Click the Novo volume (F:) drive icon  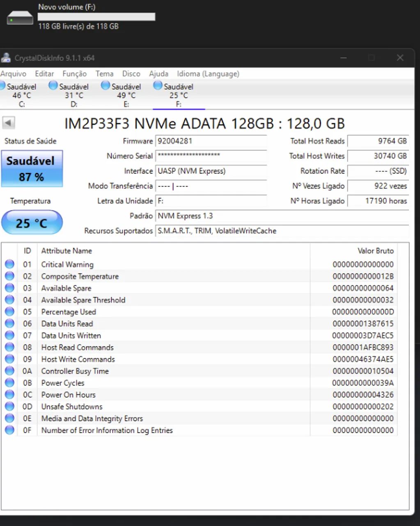[20, 18]
